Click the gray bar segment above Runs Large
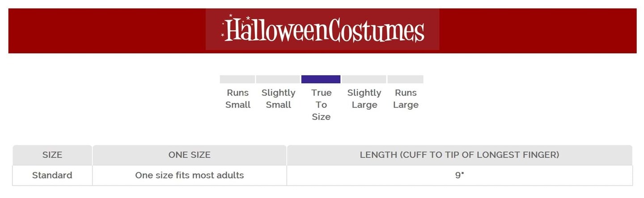The image size is (644, 198). tap(405, 79)
